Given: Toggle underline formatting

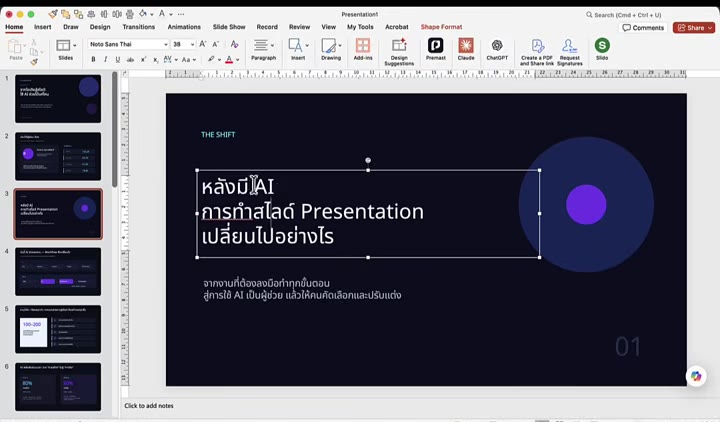Looking at the screenshot, I should pyautogui.click(x=118, y=60).
